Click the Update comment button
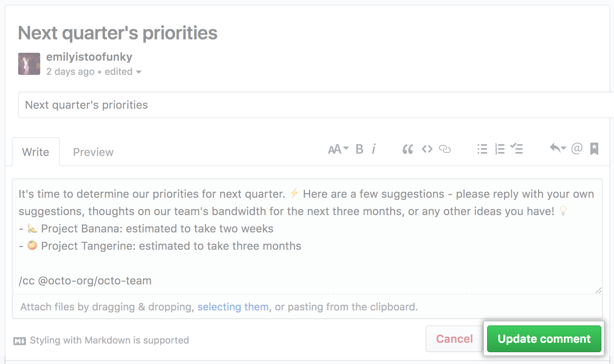Screen dimensions: 614x364 544,339
